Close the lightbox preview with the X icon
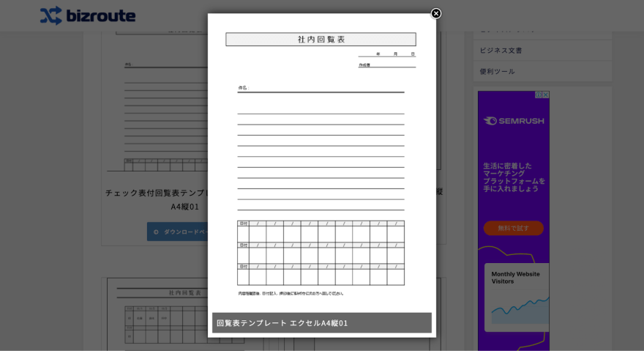Viewport: 644px width, 351px height. (x=436, y=13)
